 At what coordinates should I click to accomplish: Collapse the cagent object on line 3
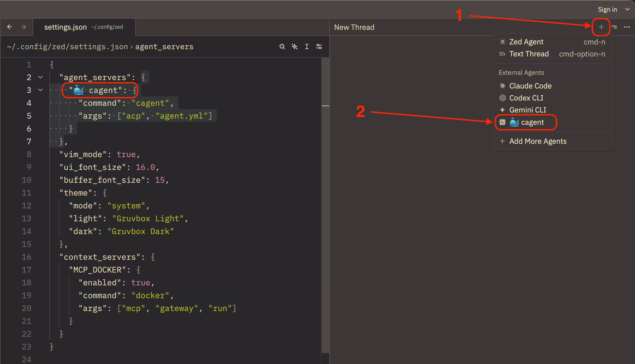(40, 90)
